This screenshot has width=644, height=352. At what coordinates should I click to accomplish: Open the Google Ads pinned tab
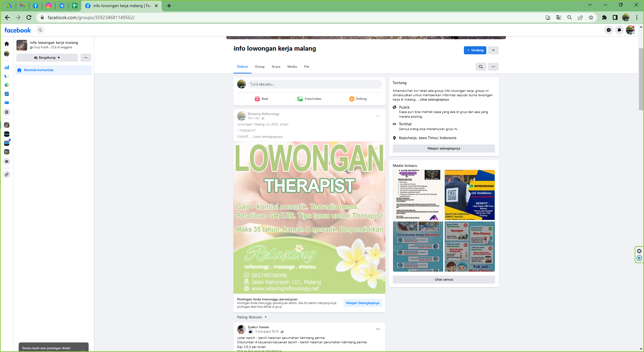[9, 6]
